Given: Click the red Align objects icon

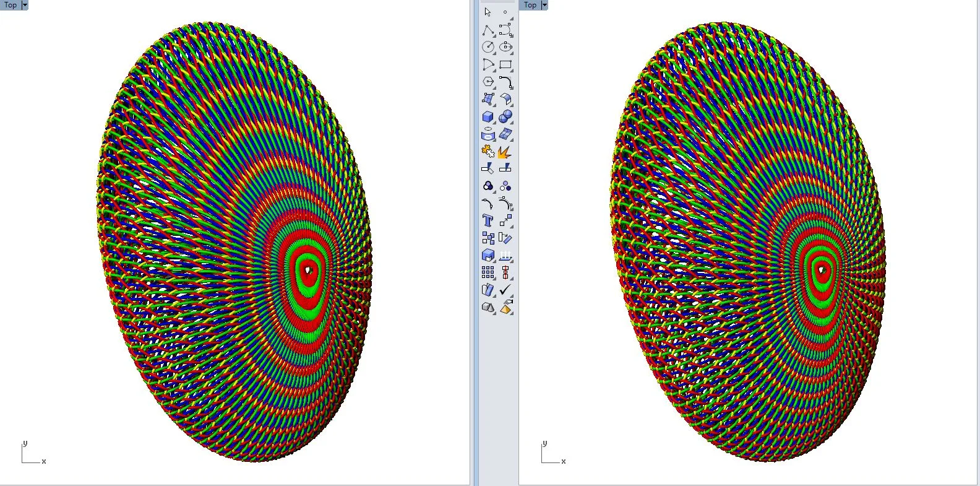Looking at the screenshot, I should pos(505,272).
